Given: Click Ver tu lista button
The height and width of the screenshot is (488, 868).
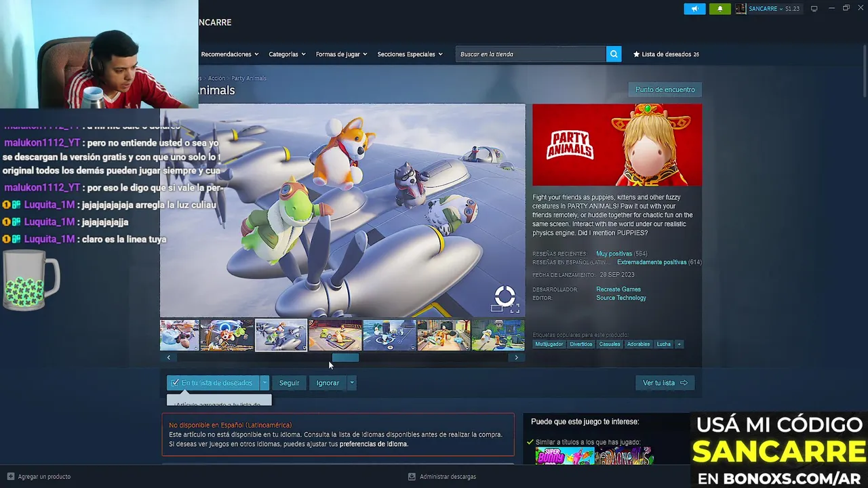Looking at the screenshot, I should pos(665,383).
